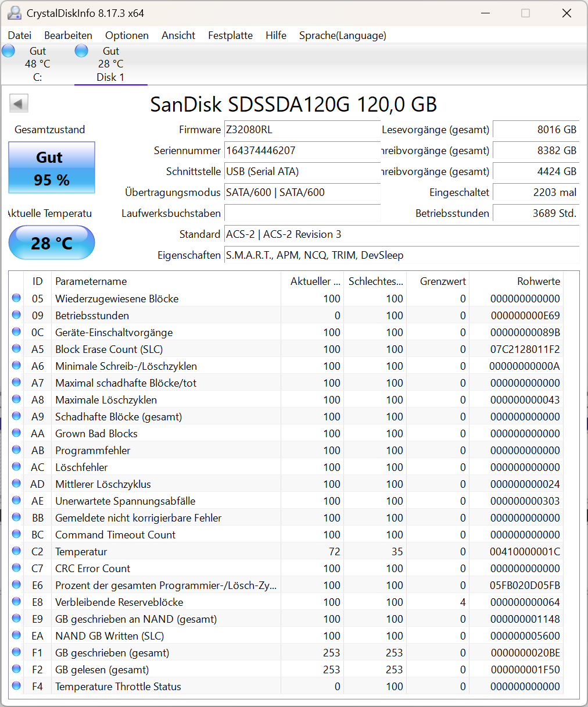Select the GB geschrieben an NAND (gesamt) row

click(x=286, y=619)
